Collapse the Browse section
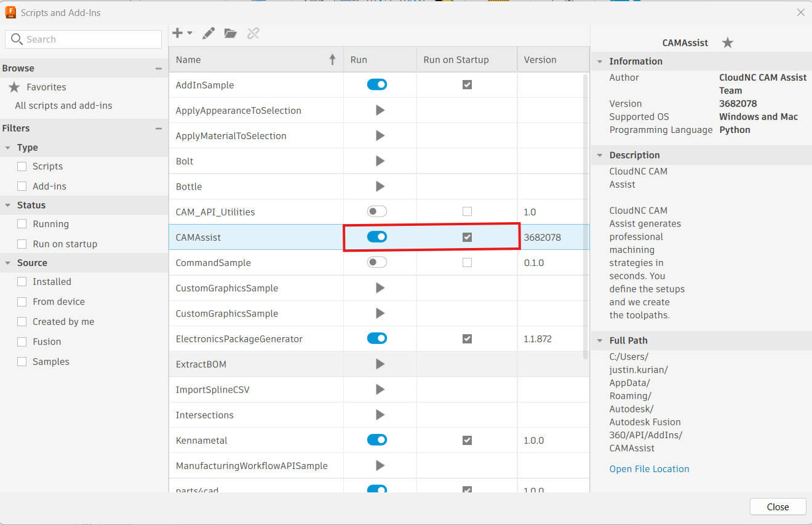Screen dimensions: 812x525 (x=159, y=68)
